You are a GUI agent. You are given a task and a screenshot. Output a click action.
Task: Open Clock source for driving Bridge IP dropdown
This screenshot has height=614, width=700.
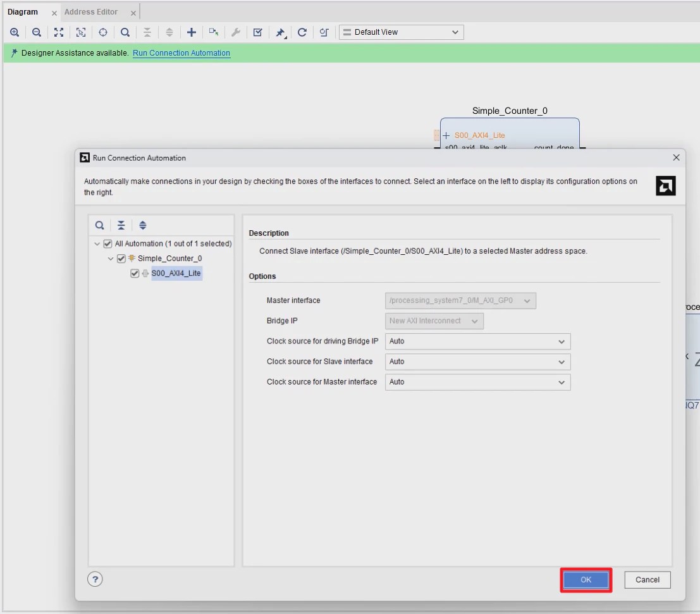pos(477,341)
